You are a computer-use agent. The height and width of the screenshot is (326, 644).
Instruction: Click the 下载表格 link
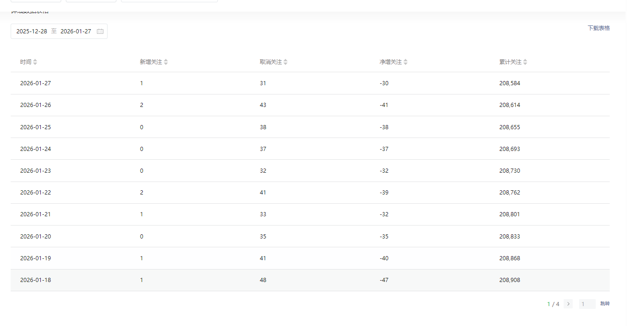[599, 28]
